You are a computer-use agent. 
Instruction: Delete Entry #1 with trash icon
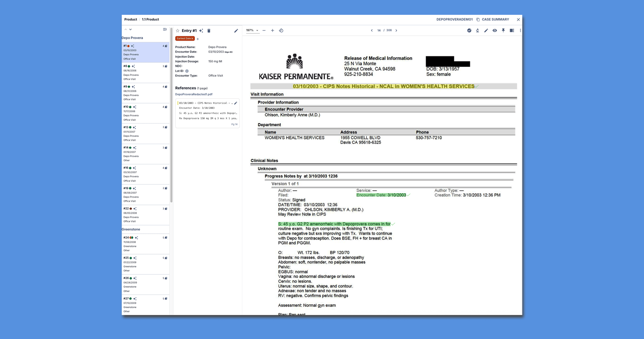point(209,31)
